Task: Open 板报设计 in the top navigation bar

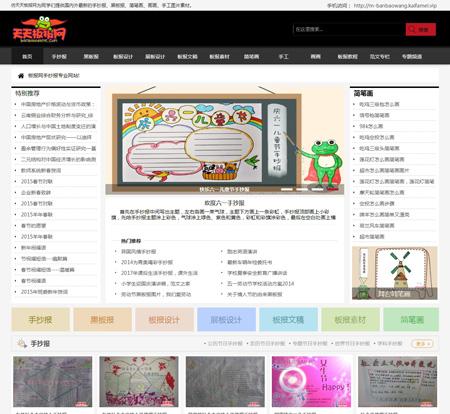Action: pos(123,56)
